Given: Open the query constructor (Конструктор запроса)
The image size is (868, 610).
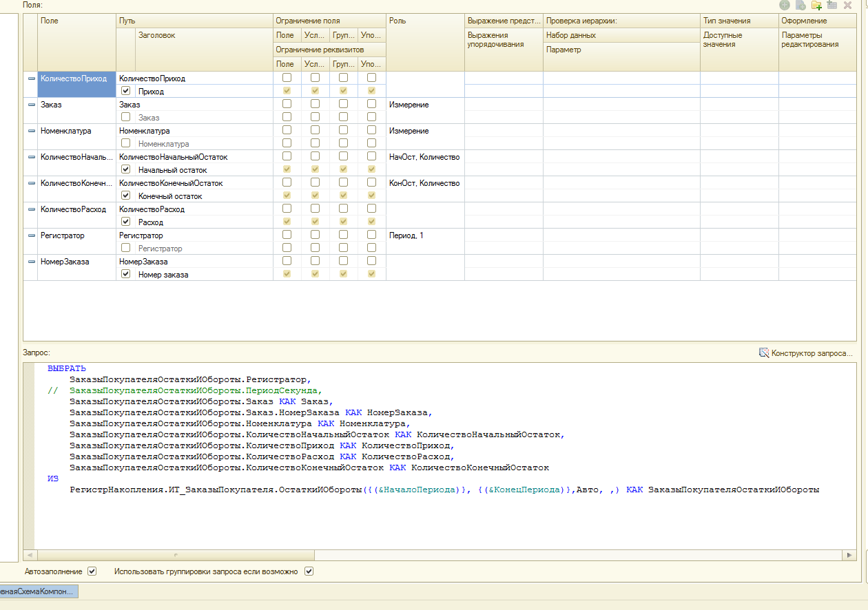Looking at the screenshot, I should pos(806,353).
